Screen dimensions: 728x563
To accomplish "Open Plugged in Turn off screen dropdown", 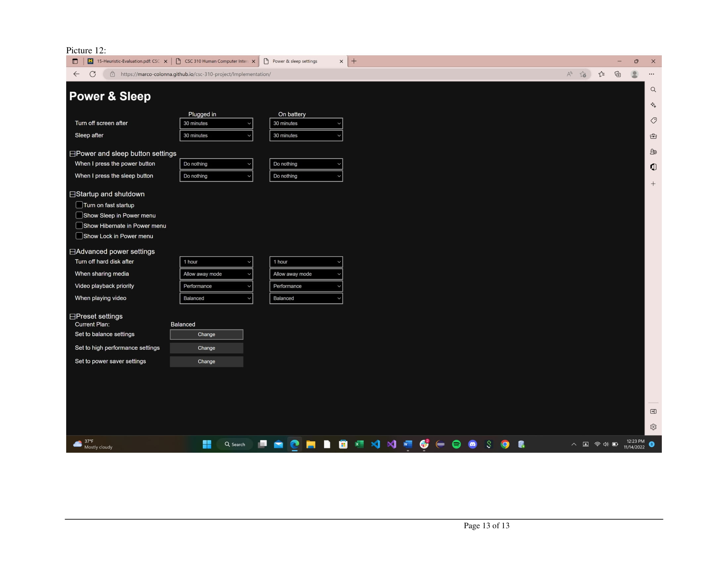I will click(216, 124).
